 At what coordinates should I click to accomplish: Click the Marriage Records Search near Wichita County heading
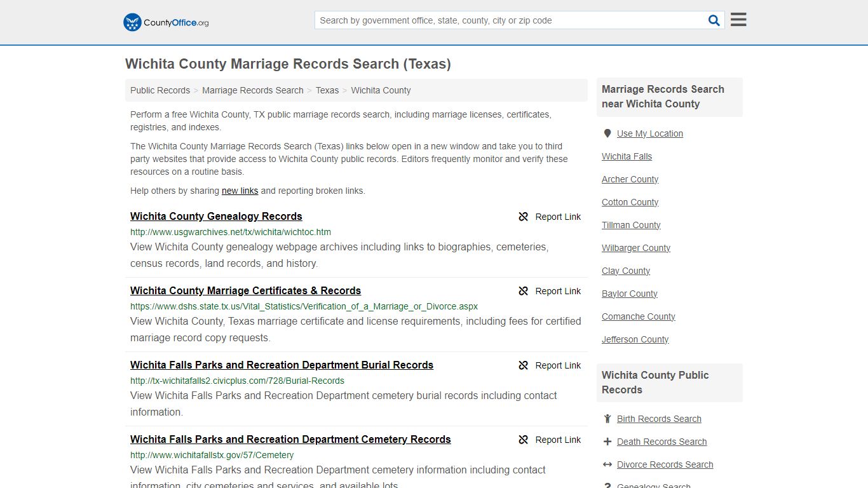pyautogui.click(x=663, y=97)
